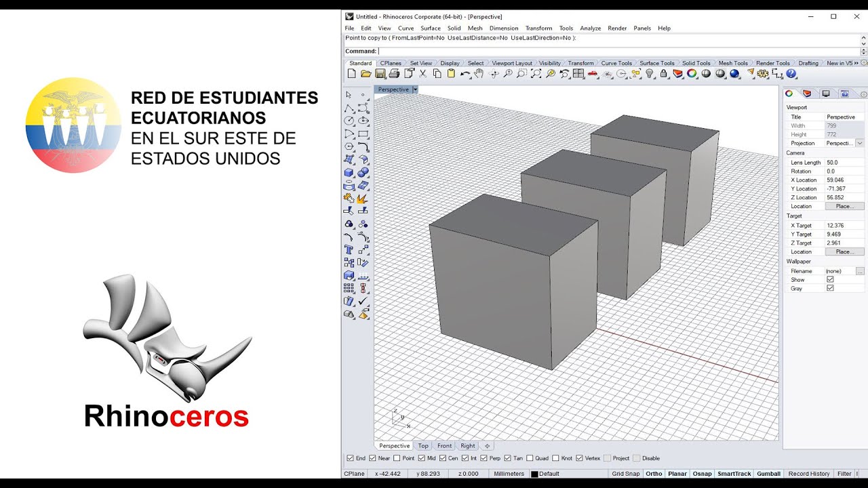Open the Perspective viewport title dropdown arrow

(415, 89)
